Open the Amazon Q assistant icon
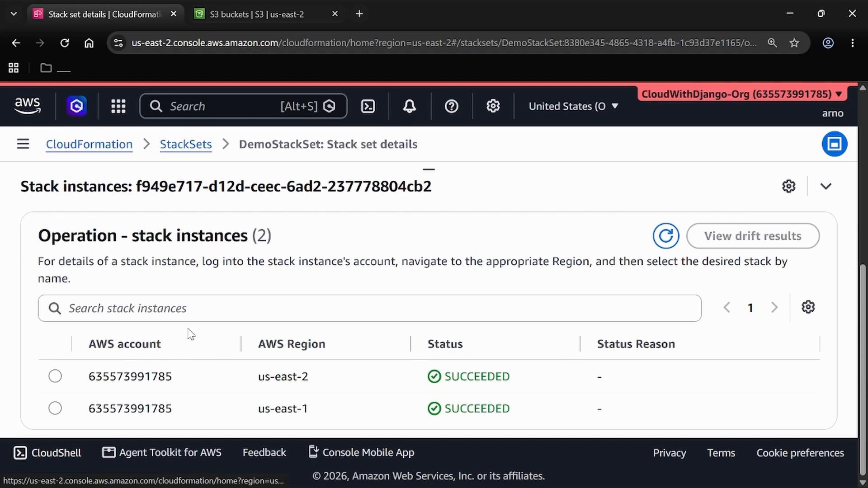This screenshot has width=868, height=488. [x=76, y=106]
